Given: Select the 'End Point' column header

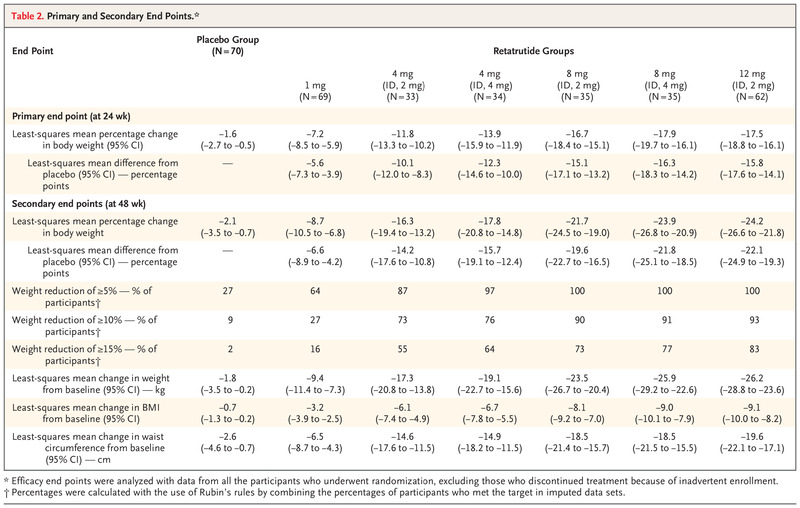Looking at the screenshot, I should tap(33, 51).
